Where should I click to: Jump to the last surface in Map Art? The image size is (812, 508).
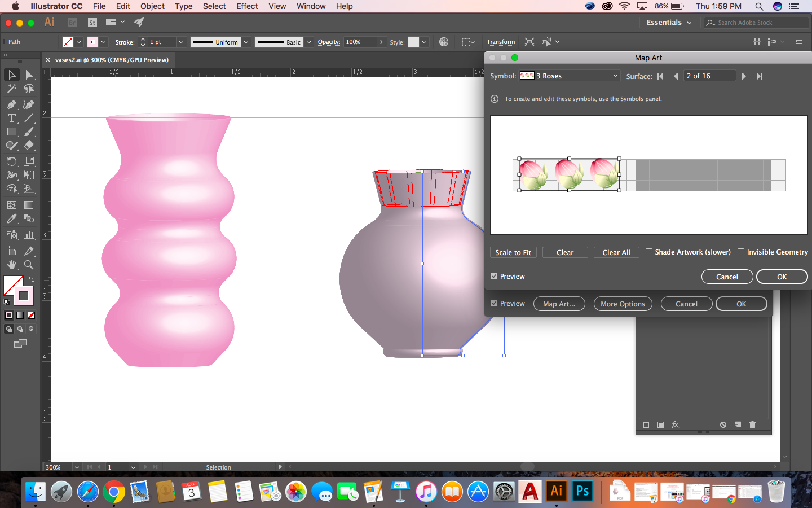pyautogui.click(x=760, y=76)
